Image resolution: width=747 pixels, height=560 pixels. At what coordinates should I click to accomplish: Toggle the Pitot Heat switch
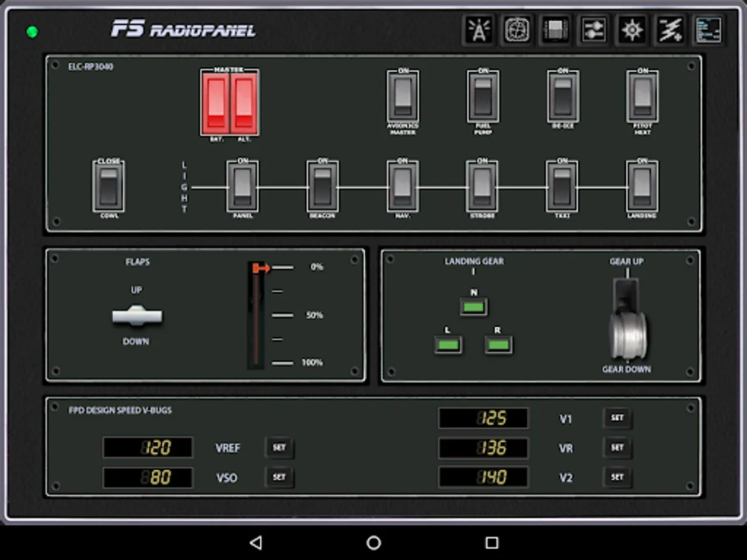pos(642,96)
